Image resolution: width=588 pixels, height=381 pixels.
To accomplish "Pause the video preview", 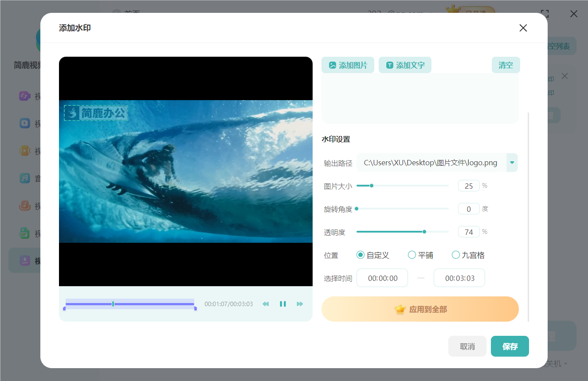I will 282,304.
